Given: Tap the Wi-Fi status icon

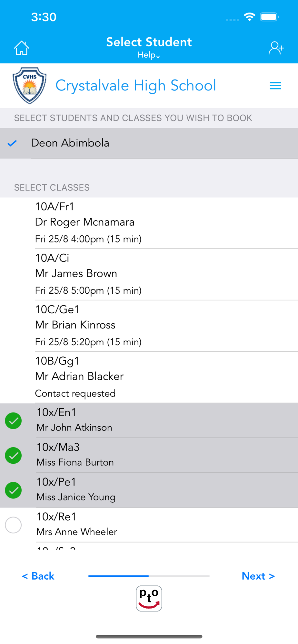Looking at the screenshot, I should (x=249, y=17).
